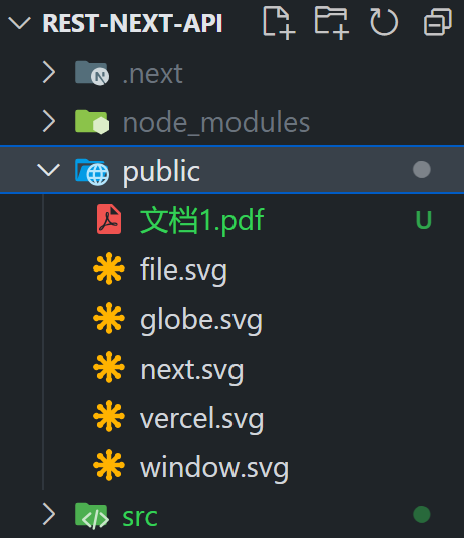Collapse the REST-NEXT-API root section
The image size is (464, 538).
(x=19, y=23)
